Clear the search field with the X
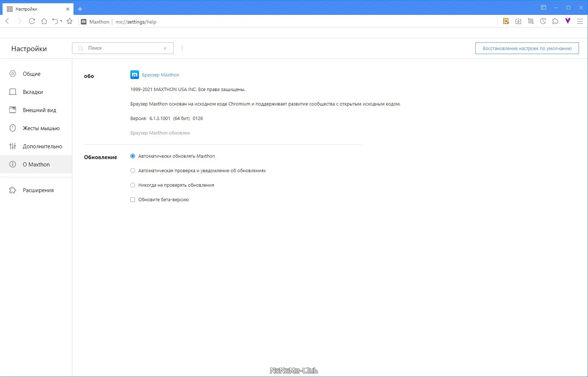The image size is (588, 377). [165, 48]
